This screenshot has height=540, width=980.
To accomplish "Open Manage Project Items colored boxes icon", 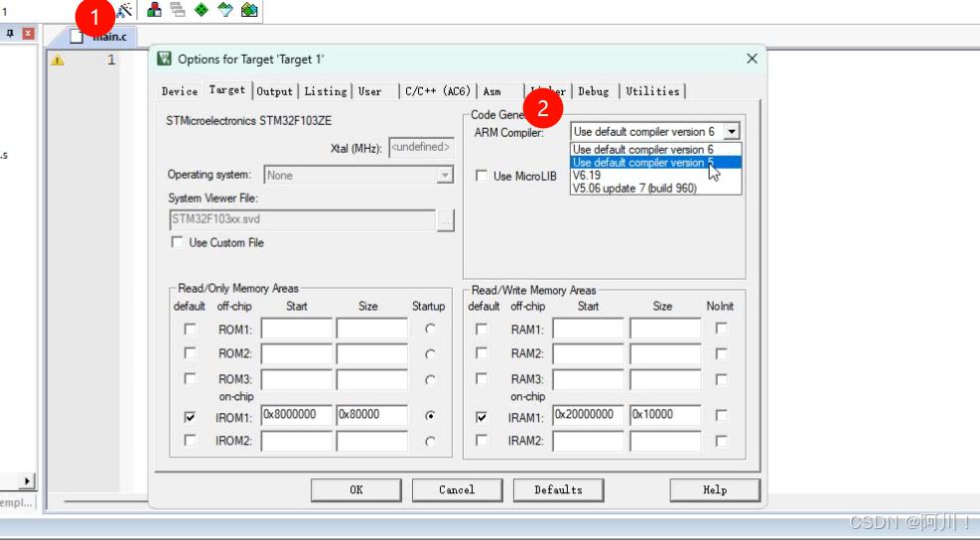I will pos(154,9).
